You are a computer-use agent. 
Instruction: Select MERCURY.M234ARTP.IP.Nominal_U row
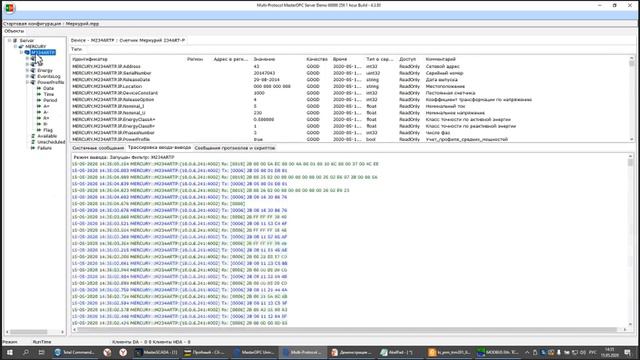[x=350, y=113]
